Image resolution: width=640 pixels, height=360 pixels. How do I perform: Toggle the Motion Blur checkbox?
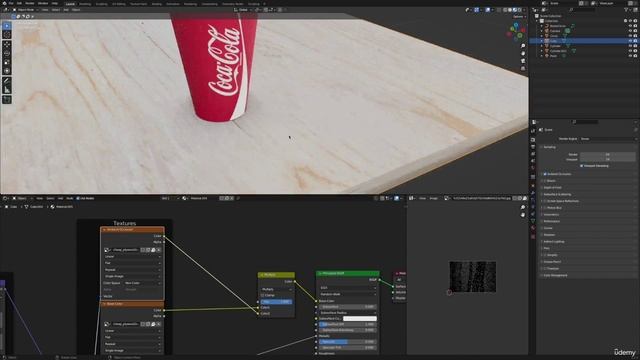pos(545,208)
